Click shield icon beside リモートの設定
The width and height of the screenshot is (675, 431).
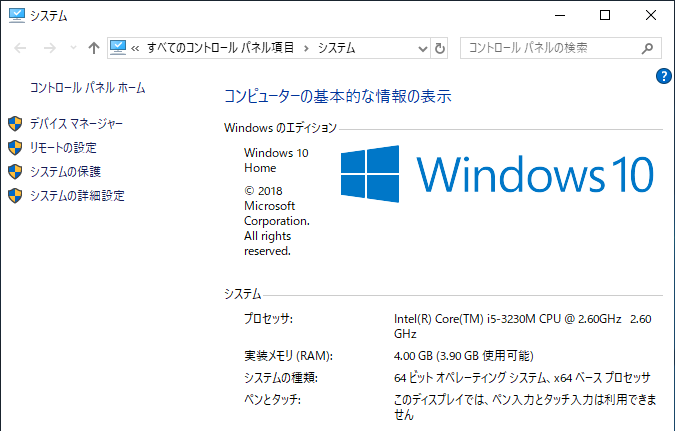point(15,148)
